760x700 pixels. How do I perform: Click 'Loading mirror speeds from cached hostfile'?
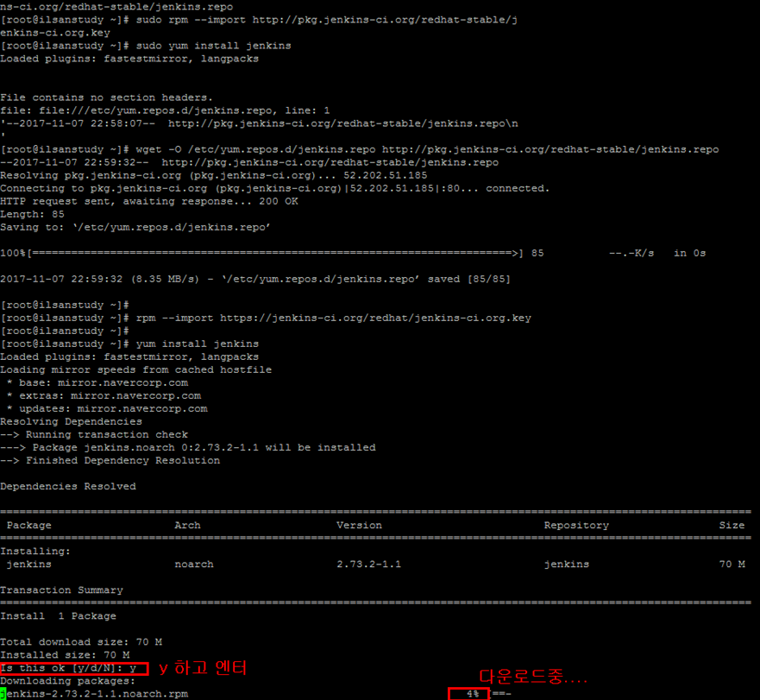click(135, 369)
